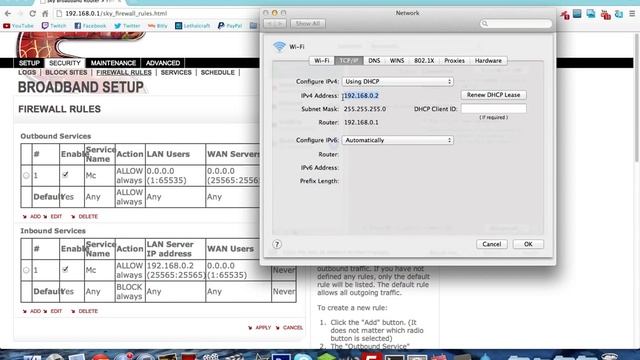Click the Network window search field
The height and width of the screenshot is (360, 640).
(516, 24)
